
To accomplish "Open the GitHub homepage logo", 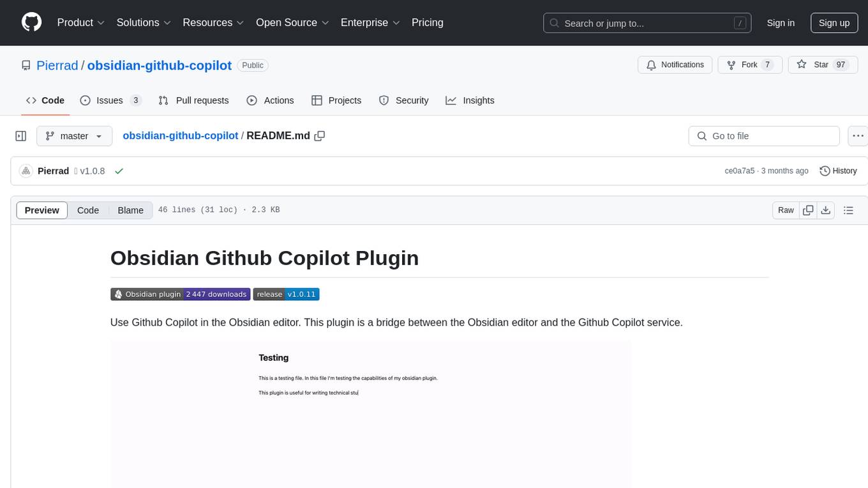I will click(31, 22).
